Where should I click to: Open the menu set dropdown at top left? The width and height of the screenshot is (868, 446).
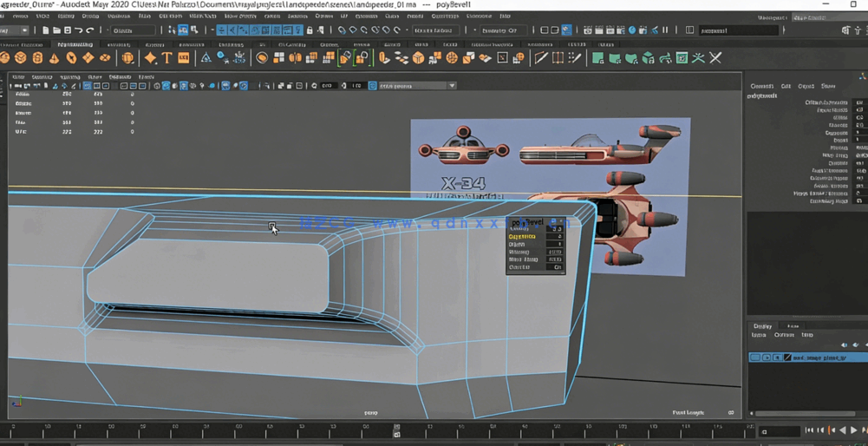pyautogui.click(x=24, y=30)
